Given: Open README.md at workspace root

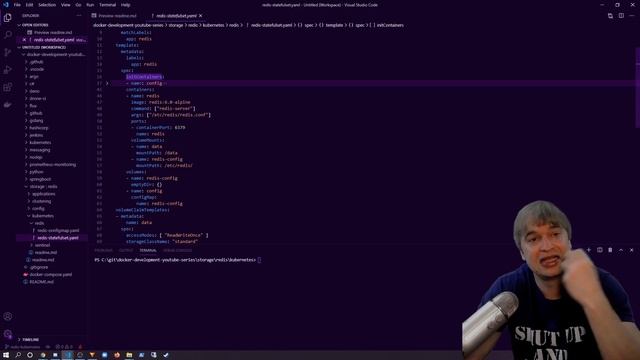Looking at the screenshot, I should click(x=41, y=282).
